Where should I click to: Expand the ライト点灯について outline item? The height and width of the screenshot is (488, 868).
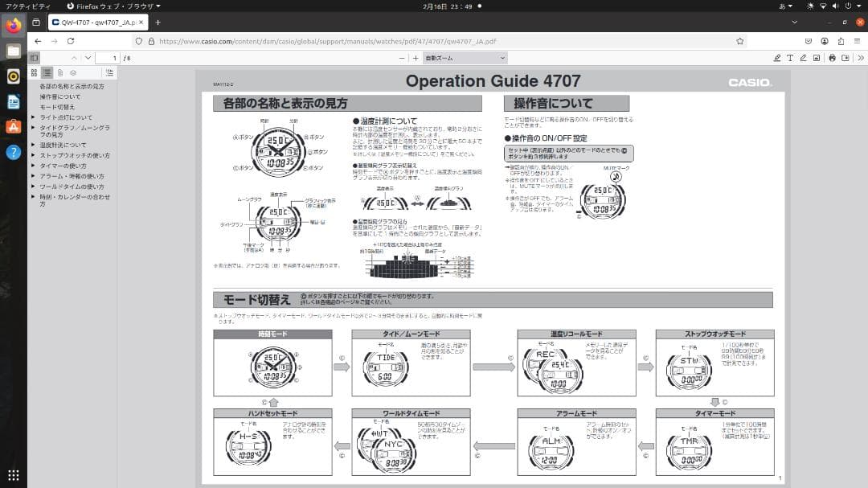[33, 117]
